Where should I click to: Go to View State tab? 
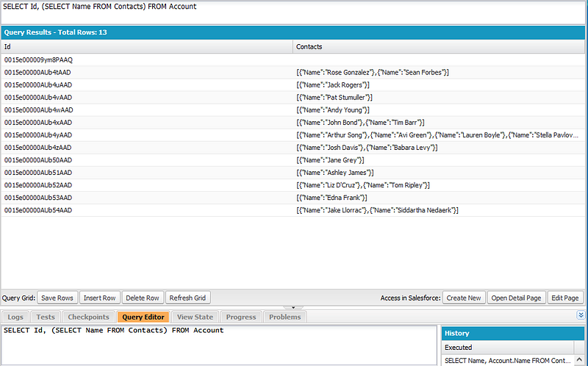click(195, 317)
